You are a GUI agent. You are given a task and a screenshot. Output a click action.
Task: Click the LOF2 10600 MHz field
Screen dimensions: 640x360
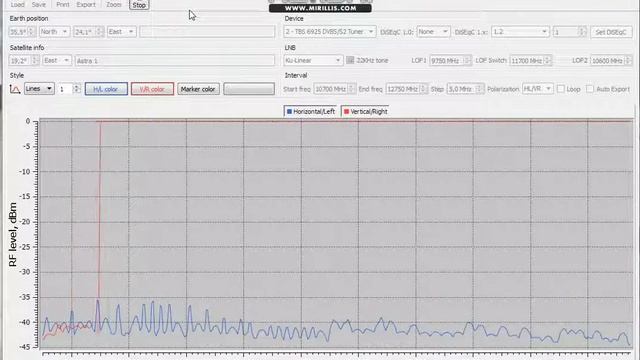(611, 60)
